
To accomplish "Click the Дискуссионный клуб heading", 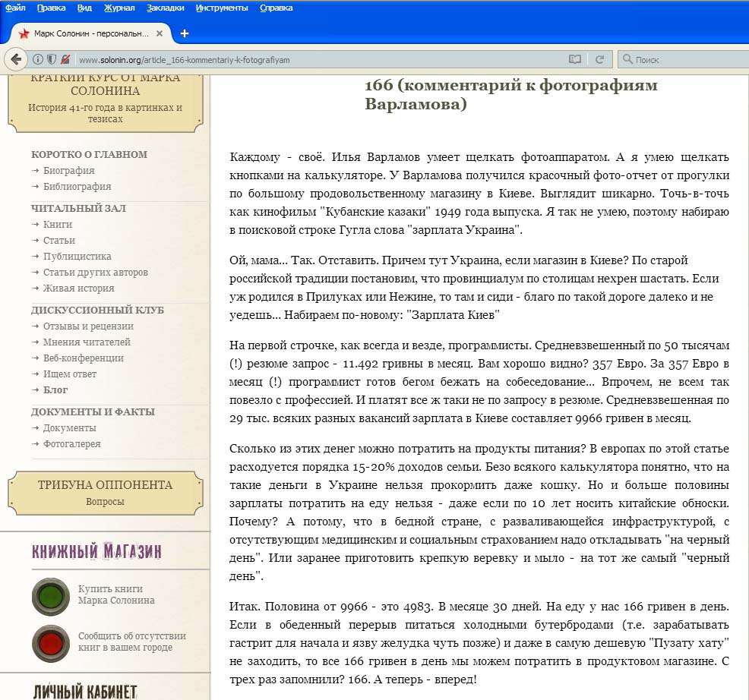I will [x=97, y=310].
